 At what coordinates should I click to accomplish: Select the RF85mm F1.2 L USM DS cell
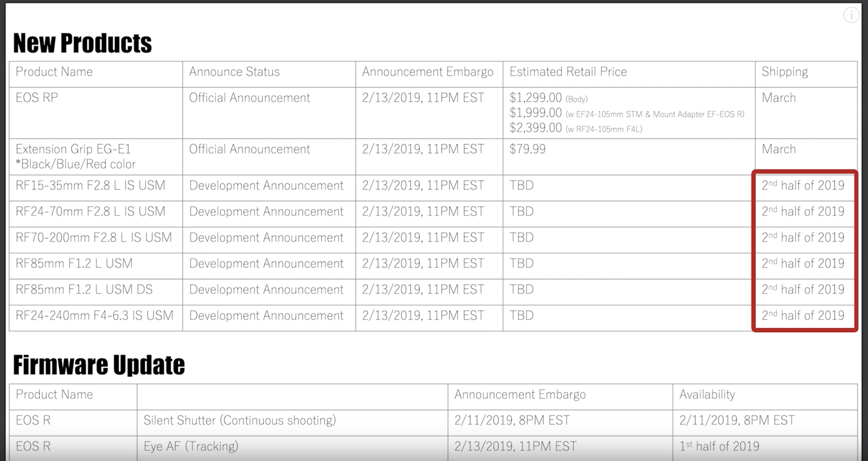[84, 290]
